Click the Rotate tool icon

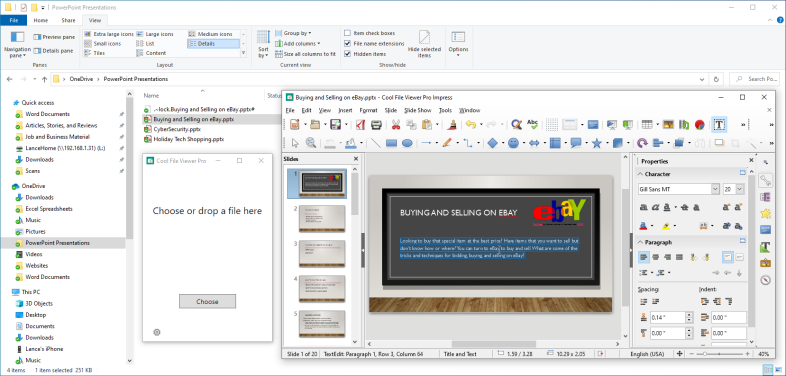point(642,143)
